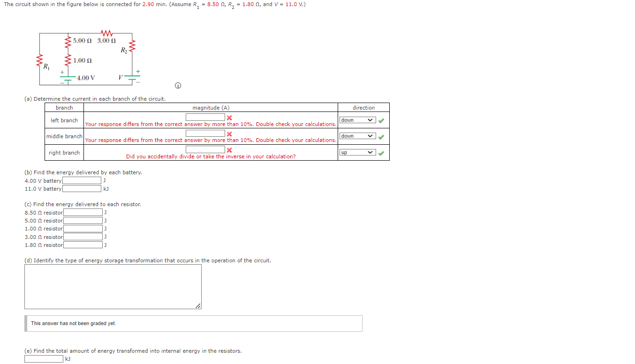Click the 'right branch' row label

click(64, 153)
